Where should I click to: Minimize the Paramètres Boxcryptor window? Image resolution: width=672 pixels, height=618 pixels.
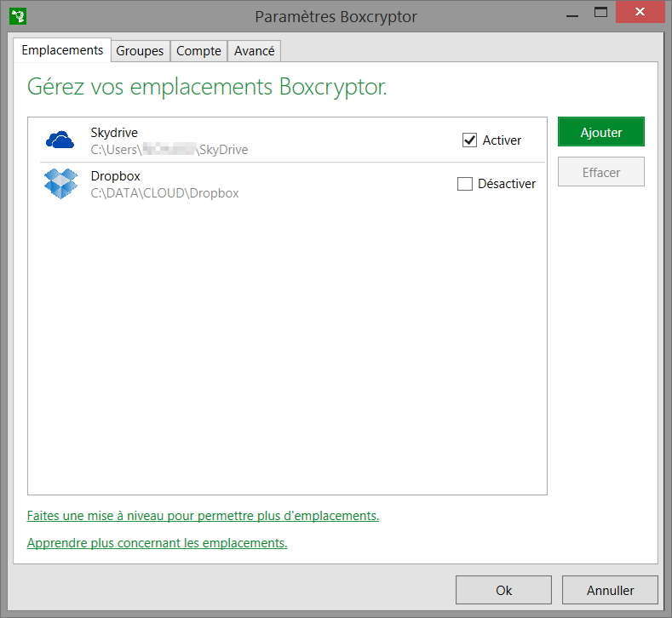tap(572, 15)
